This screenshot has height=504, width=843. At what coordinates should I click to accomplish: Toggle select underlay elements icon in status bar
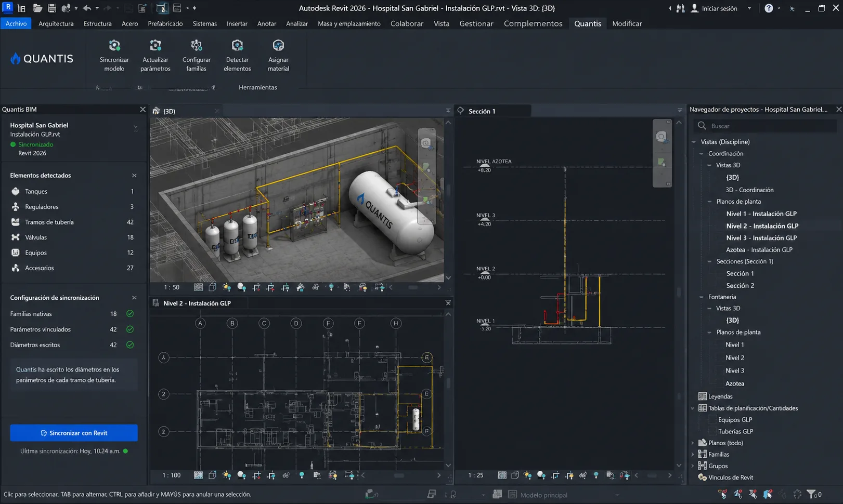point(738,494)
